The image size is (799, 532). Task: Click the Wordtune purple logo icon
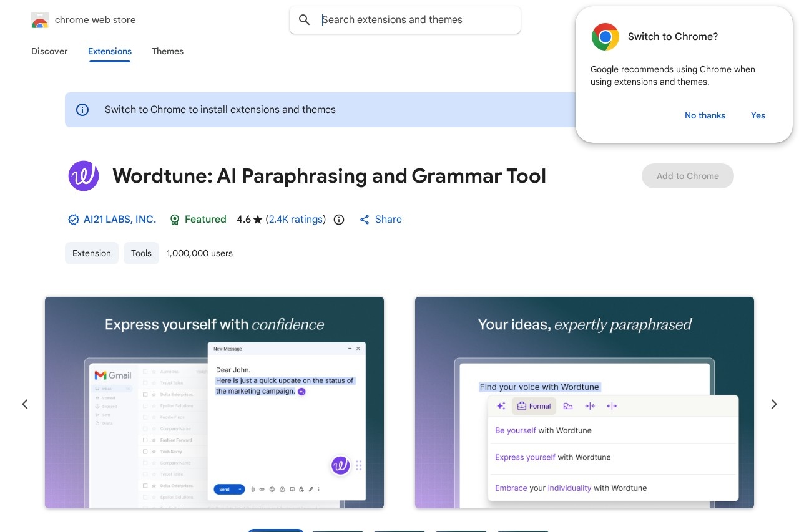(84, 176)
